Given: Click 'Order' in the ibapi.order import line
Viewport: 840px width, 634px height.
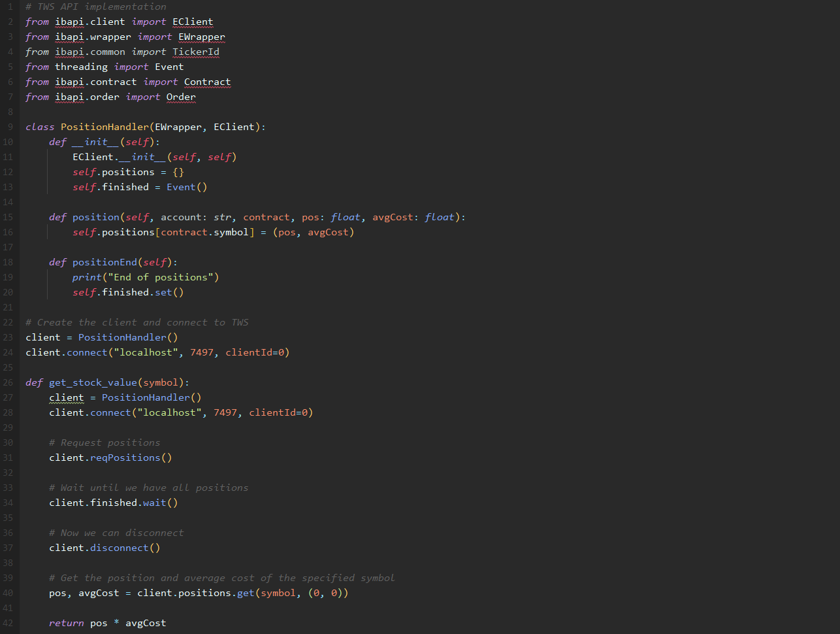Looking at the screenshot, I should pyautogui.click(x=181, y=97).
